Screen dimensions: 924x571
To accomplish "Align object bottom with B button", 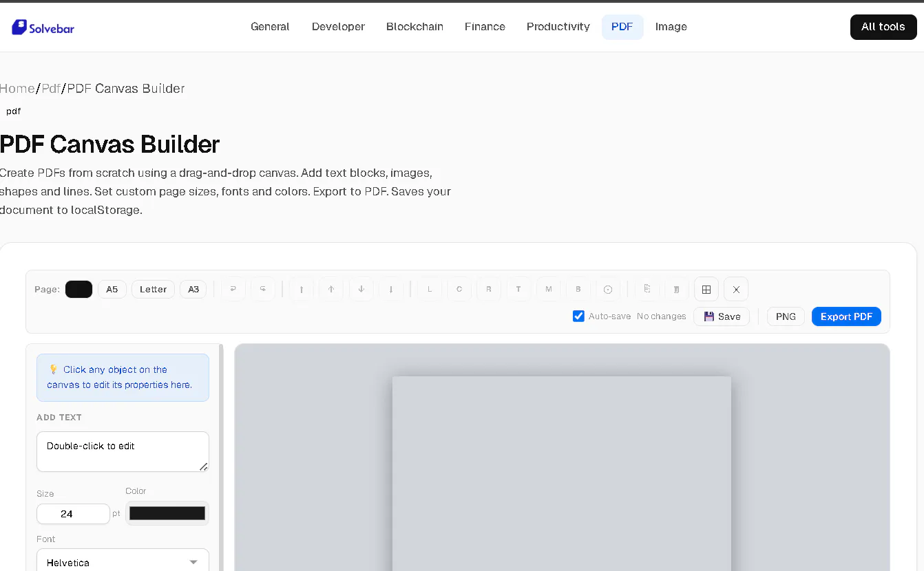I will click(x=578, y=289).
